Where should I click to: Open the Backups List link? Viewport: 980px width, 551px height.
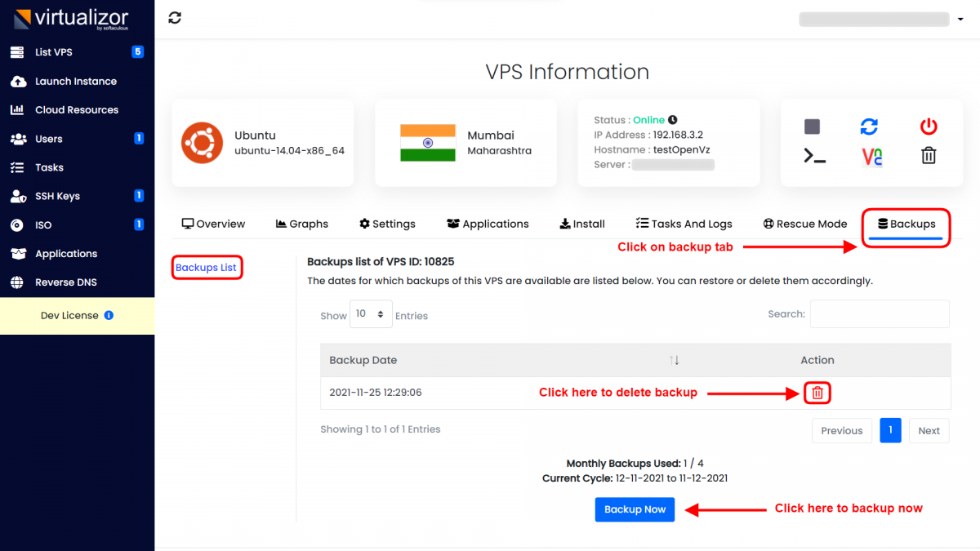pyautogui.click(x=207, y=267)
